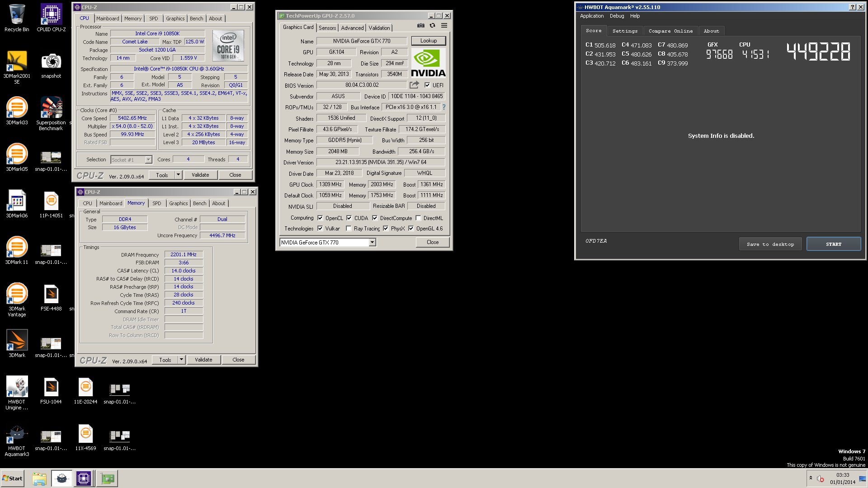Open the 3DMark Vantage desktop shortcut
This screenshot has height=488, width=868.
(x=17, y=300)
